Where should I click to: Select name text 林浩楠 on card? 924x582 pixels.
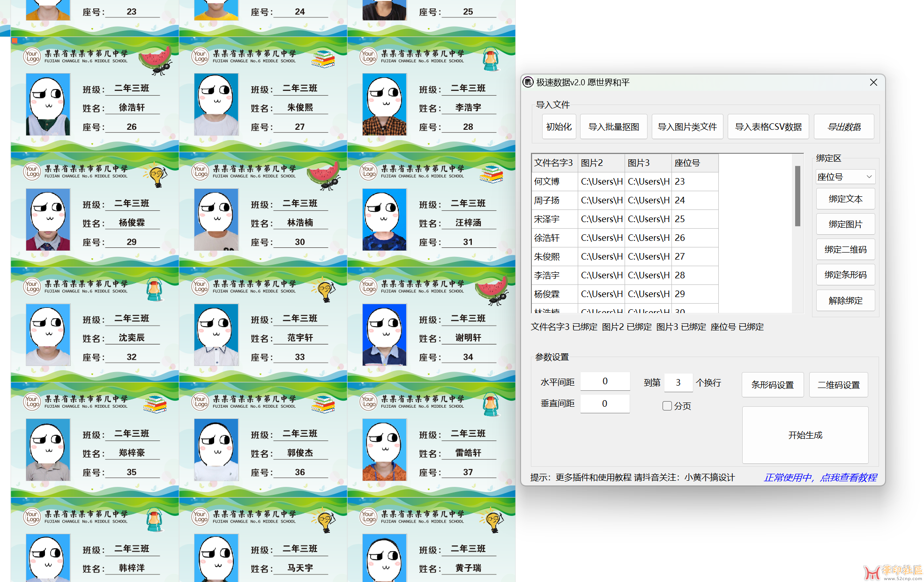pyautogui.click(x=300, y=223)
